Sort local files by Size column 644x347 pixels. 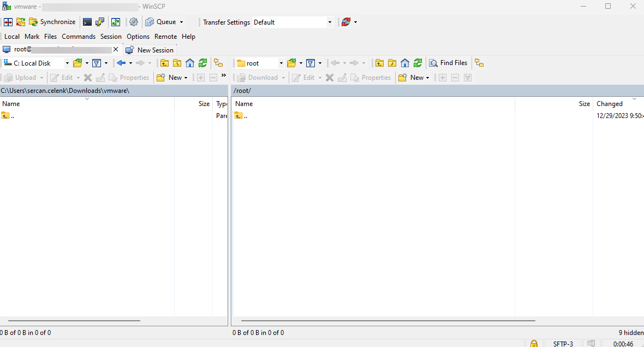click(193, 104)
